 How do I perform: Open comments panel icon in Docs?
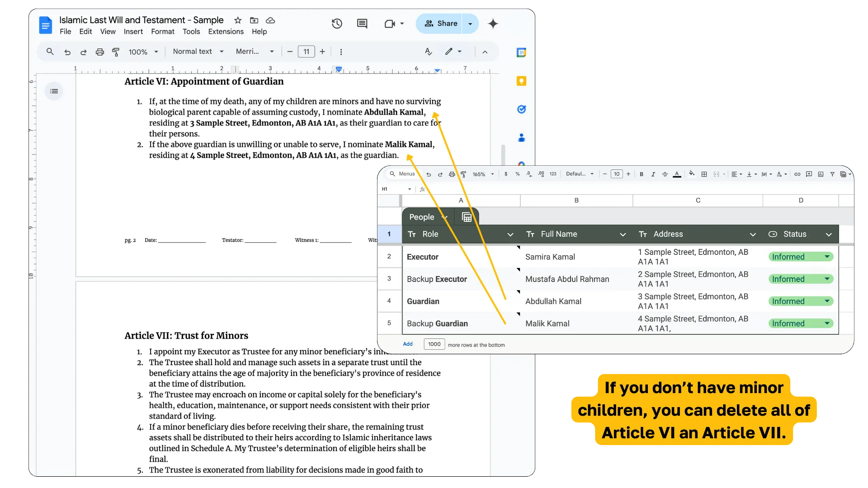point(362,23)
